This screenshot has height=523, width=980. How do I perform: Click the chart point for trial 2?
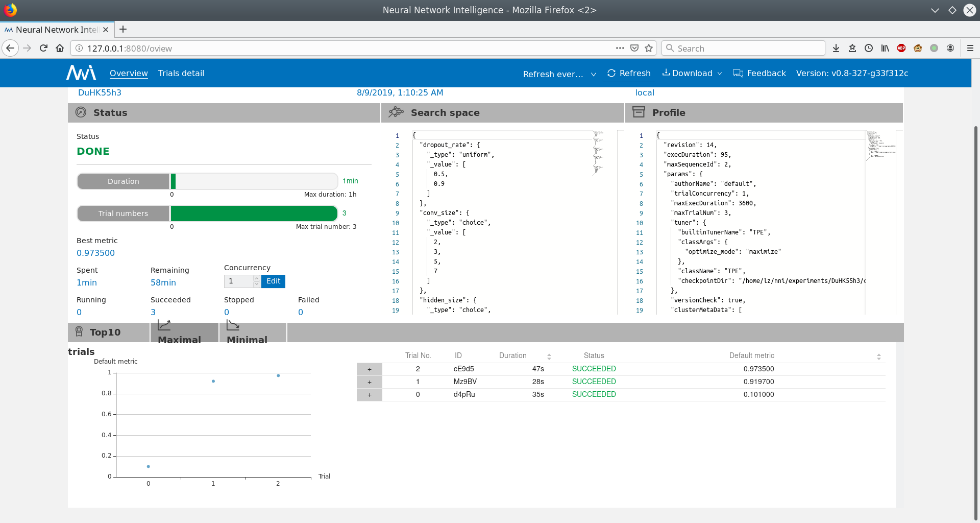click(x=278, y=376)
